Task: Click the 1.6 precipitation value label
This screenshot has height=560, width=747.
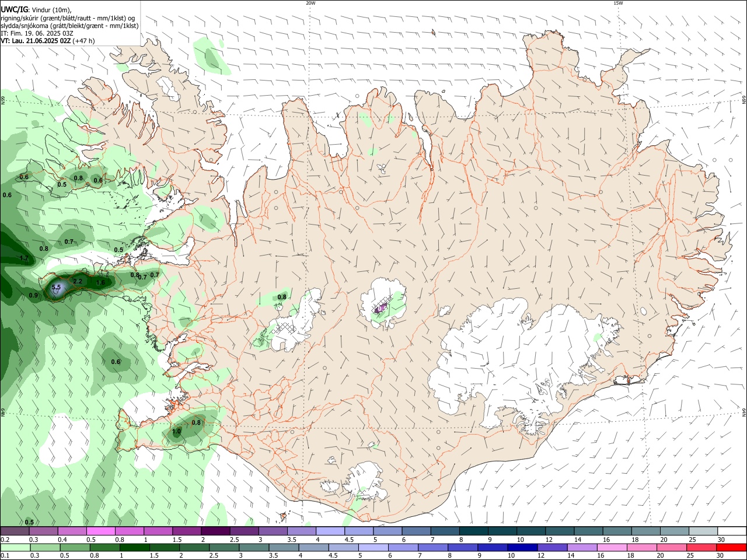Action: (100, 283)
